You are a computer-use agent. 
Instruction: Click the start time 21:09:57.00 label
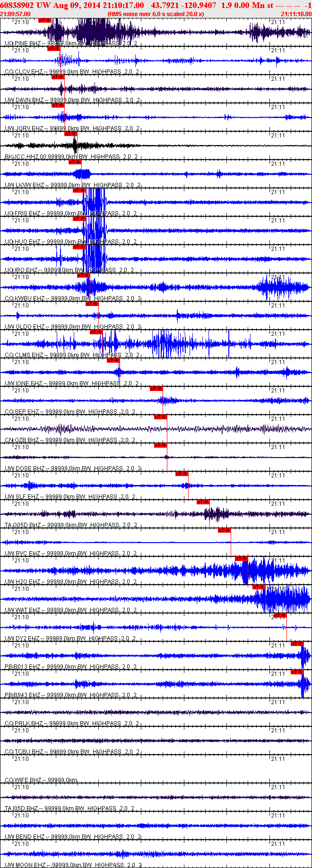click(15, 14)
